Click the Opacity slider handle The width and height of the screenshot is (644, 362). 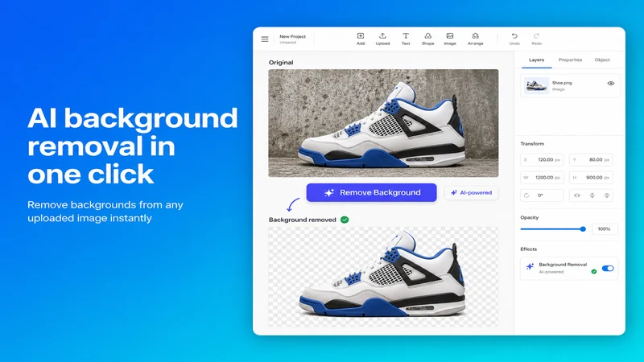click(583, 229)
